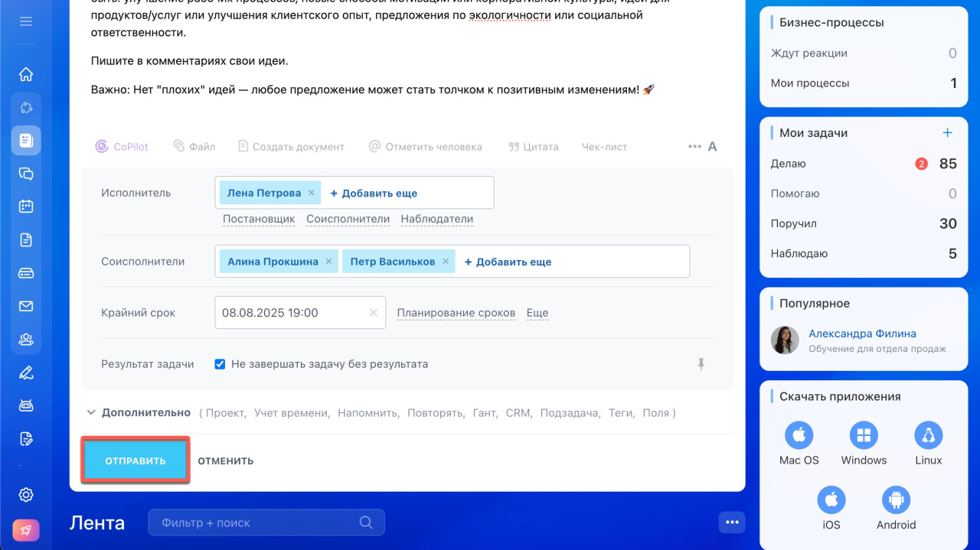The height and width of the screenshot is (550, 980).
Task: Click Проект in additional options
Action: pos(225,413)
